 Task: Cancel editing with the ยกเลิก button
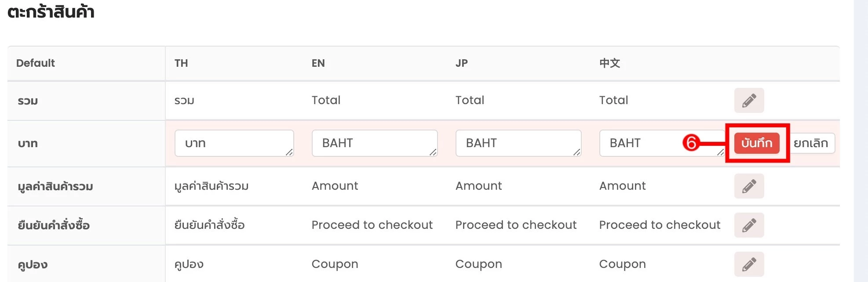click(811, 143)
